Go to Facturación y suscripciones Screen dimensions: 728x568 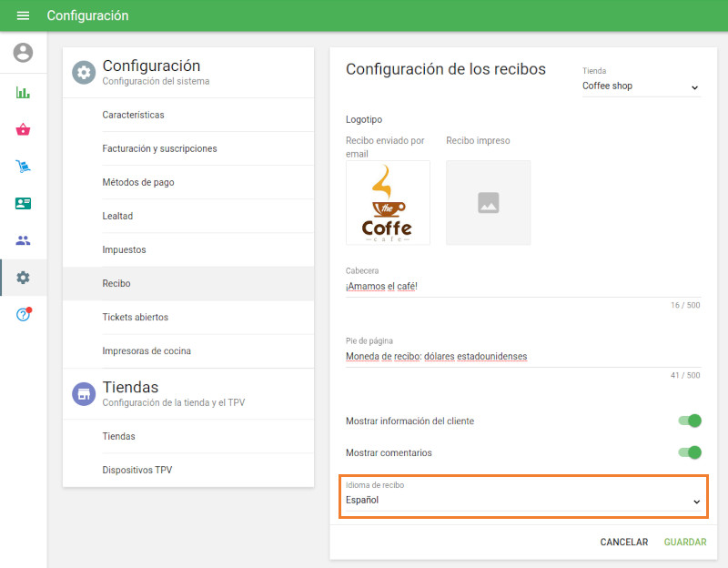click(159, 148)
